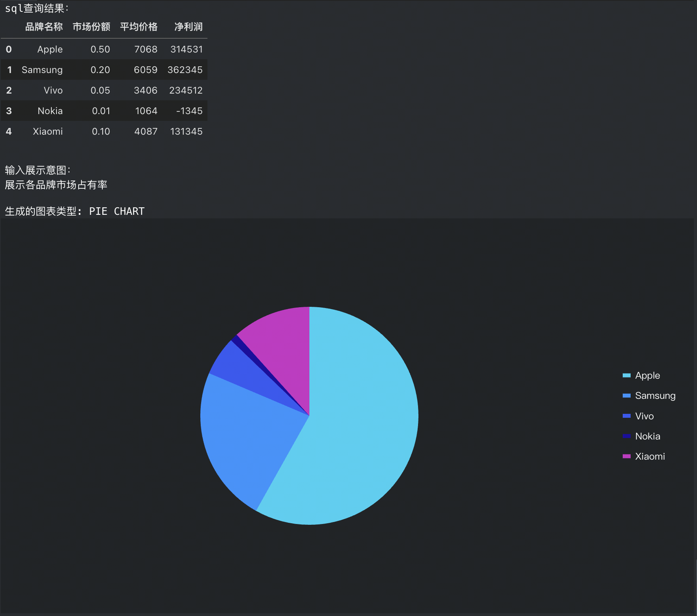
Task: Click market share value 0.50
Action: (x=100, y=49)
